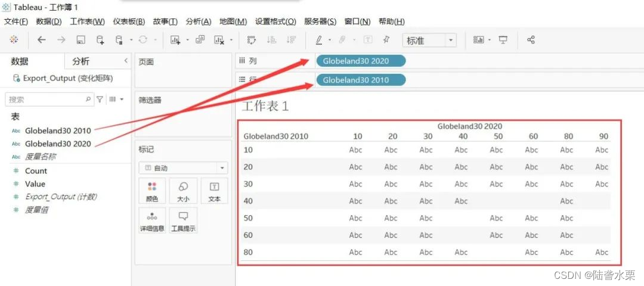644x286 pixels.
Task: Add new data source icon
Action: [x=100, y=40]
